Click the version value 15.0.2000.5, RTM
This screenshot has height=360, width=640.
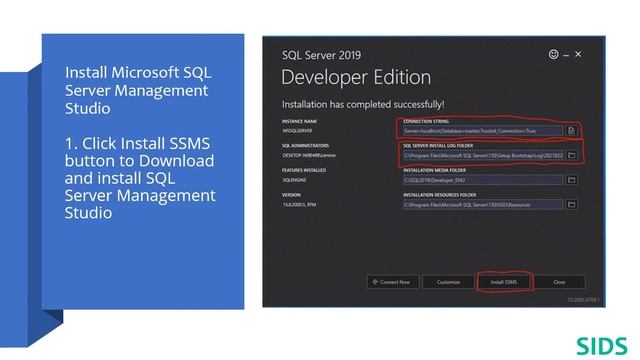point(300,204)
